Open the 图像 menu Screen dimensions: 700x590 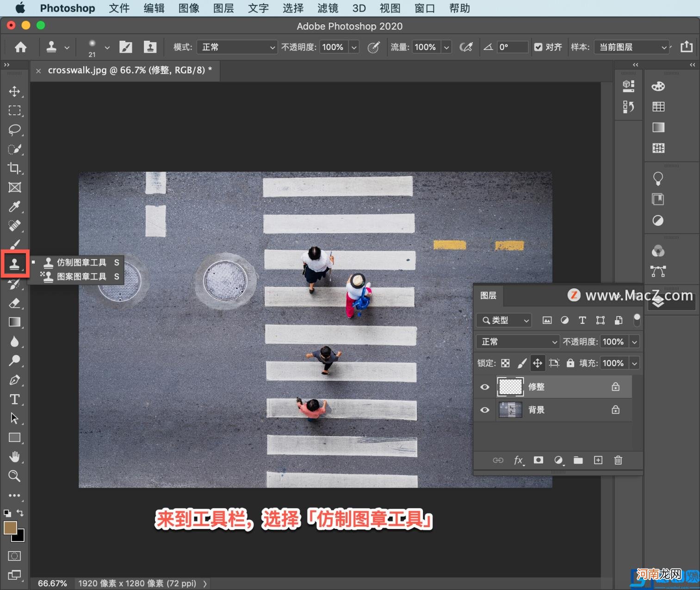(x=189, y=8)
